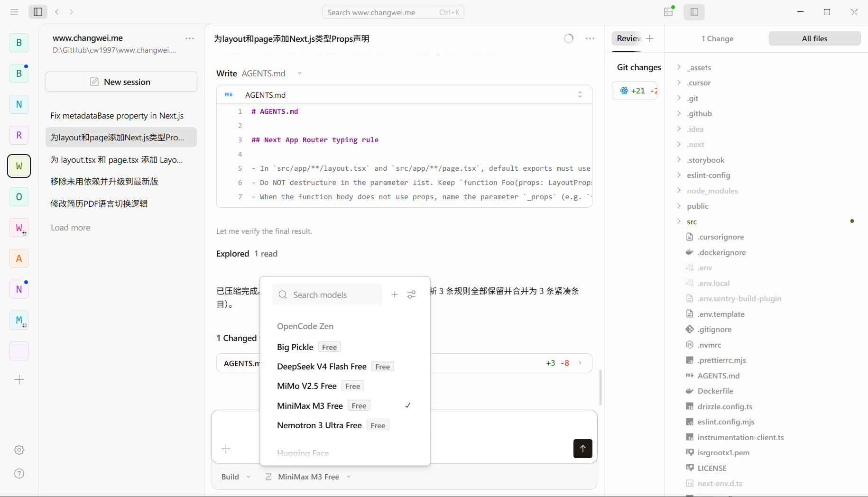
Task: Select the 1 Change tab
Action: coord(718,38)
